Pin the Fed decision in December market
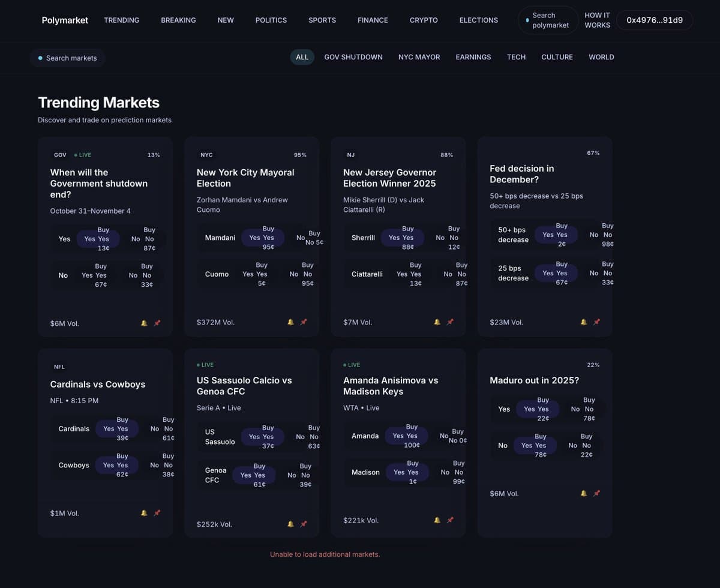The width and height of the screenshot is (720, 588). point(596,322)
